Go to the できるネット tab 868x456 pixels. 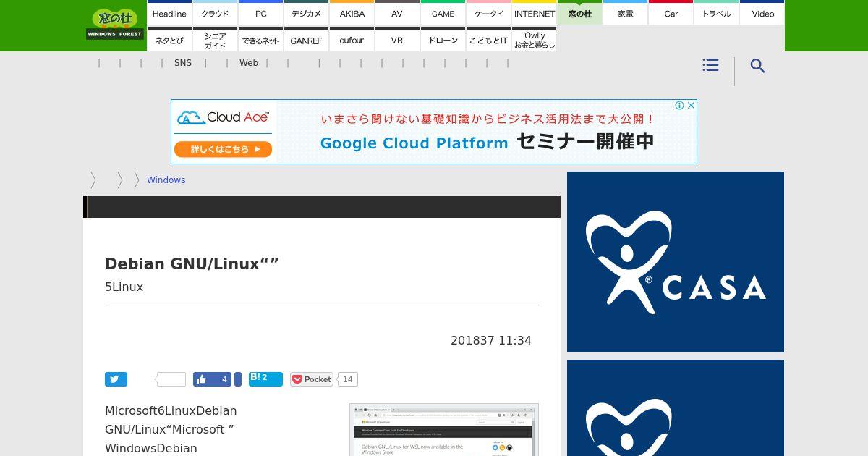[260, 40]
